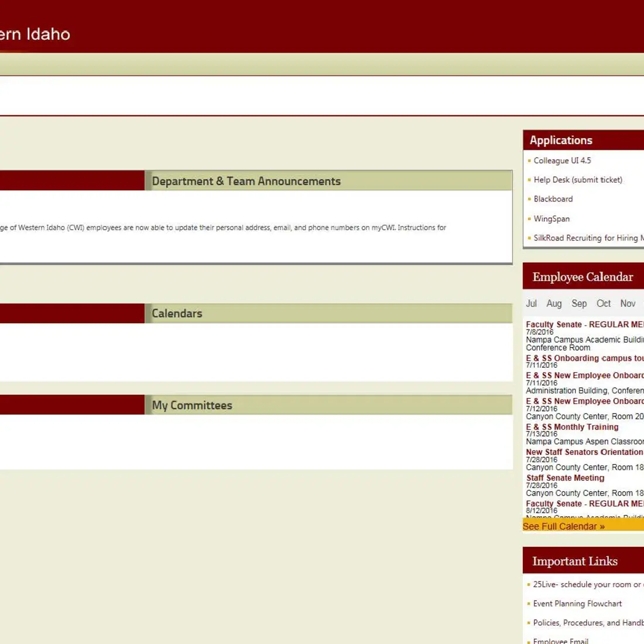The image size is (644, 644).
Task: Click the Department & Team Announcements header
Action: coord(246,181)
